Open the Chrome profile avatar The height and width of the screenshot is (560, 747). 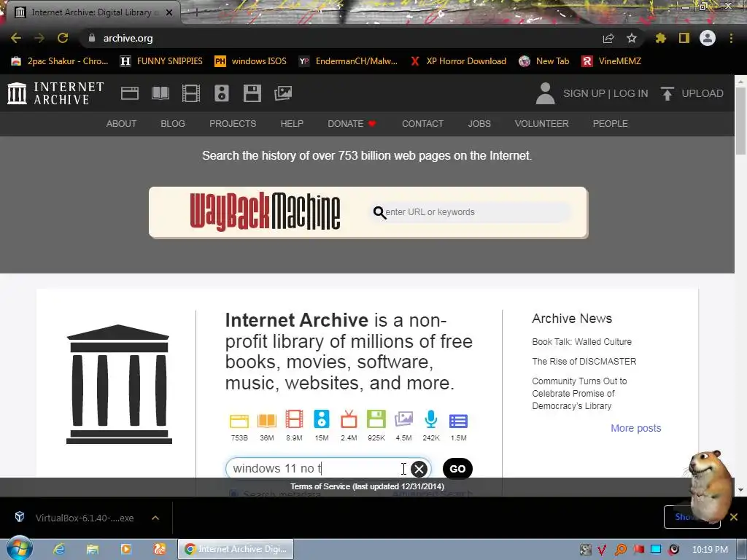pos(708,38)
